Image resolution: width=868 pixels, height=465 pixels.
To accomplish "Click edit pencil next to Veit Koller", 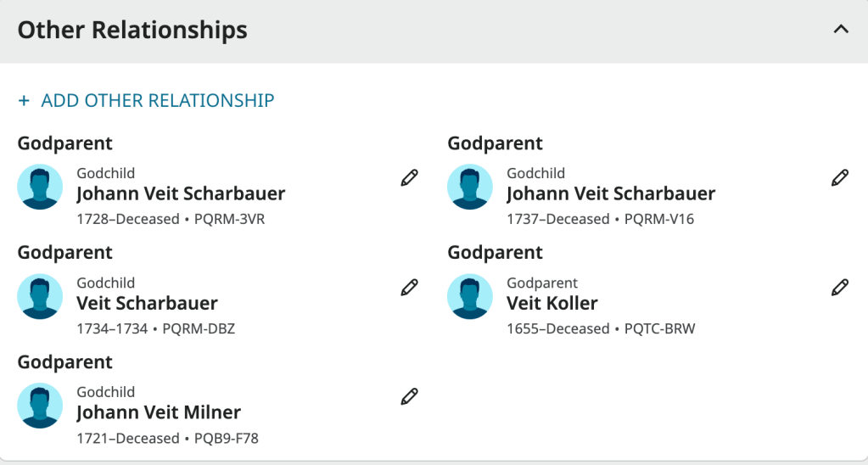I will point(839,287).
